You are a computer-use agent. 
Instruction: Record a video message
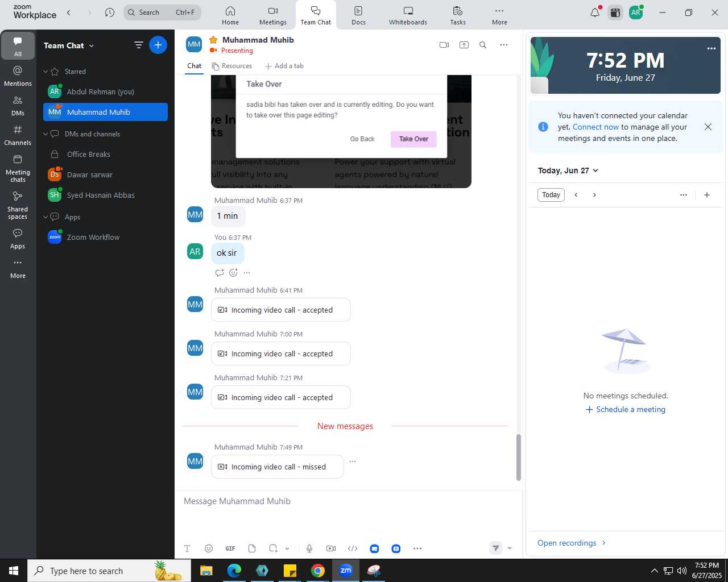click(331, 548)
